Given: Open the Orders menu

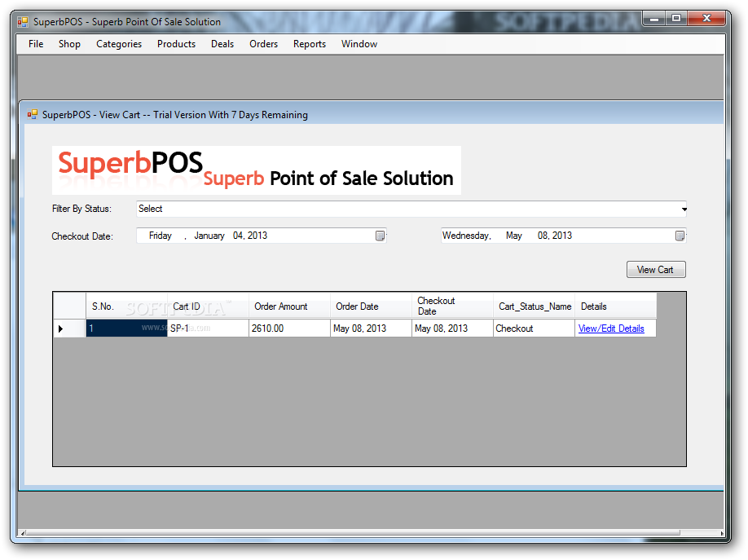Looking at the screenshot, I should pyautogui.click(x=263, y=44).
